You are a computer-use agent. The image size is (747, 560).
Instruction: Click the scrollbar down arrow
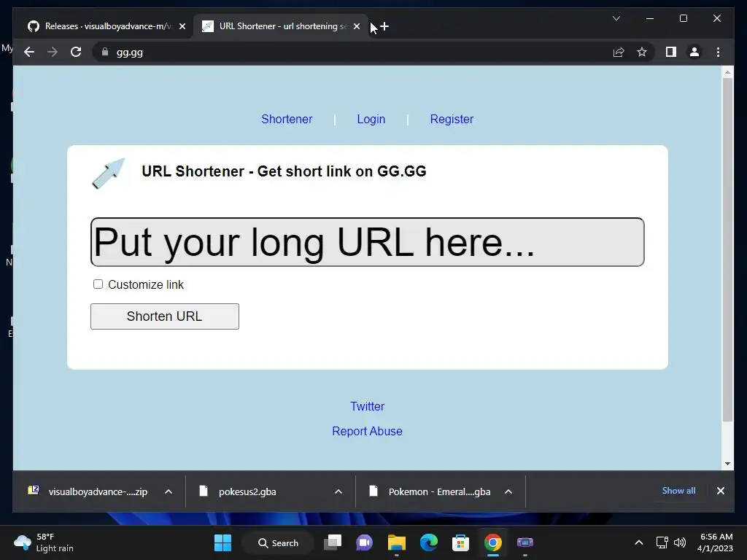(x=727, y=463)
